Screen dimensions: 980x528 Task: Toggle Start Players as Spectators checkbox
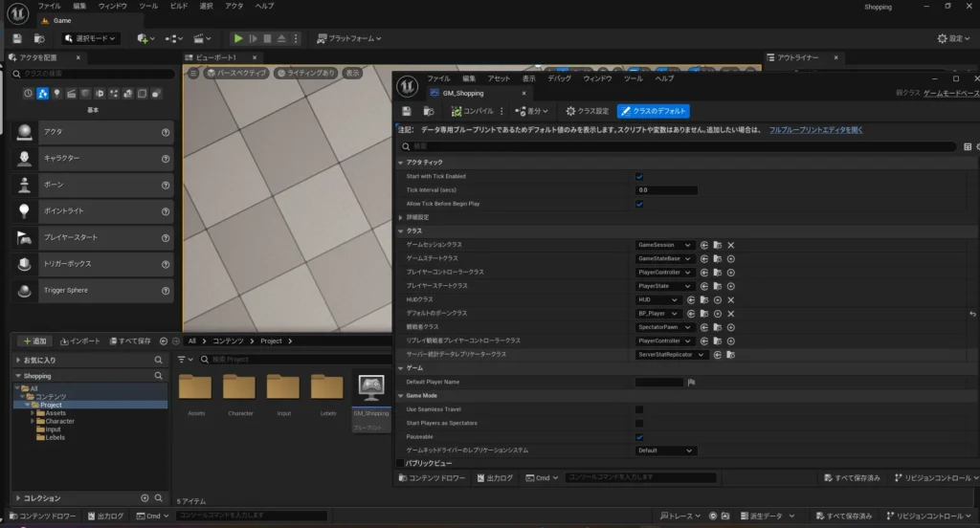[639, 424]
